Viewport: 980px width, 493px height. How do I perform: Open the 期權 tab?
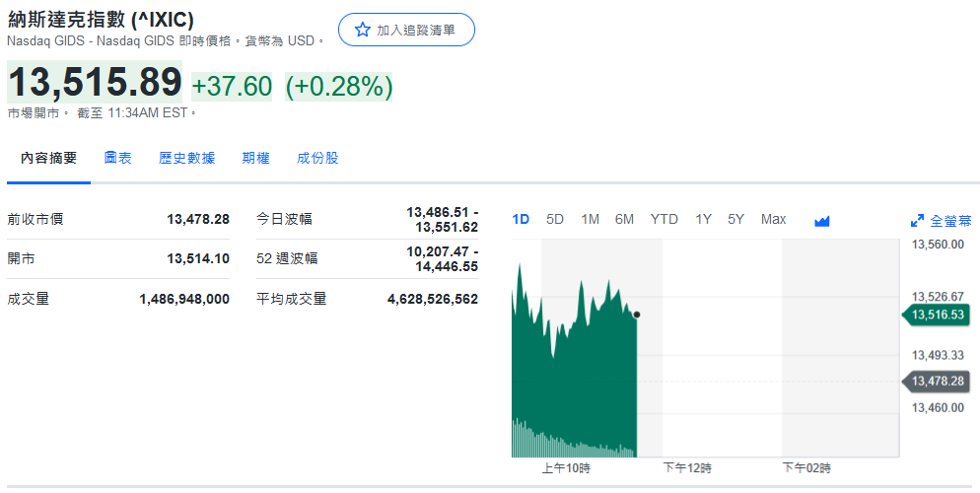point(255,158)
